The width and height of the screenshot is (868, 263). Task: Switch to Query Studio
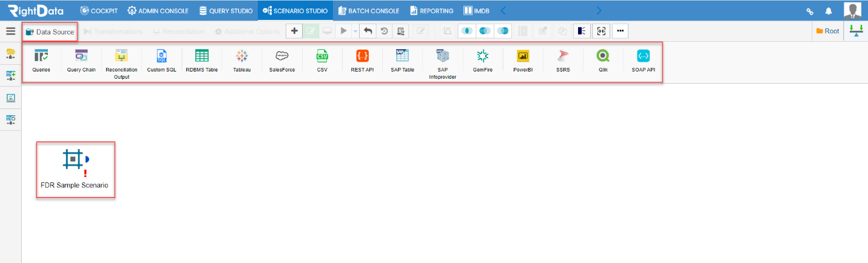pos(226,10)
